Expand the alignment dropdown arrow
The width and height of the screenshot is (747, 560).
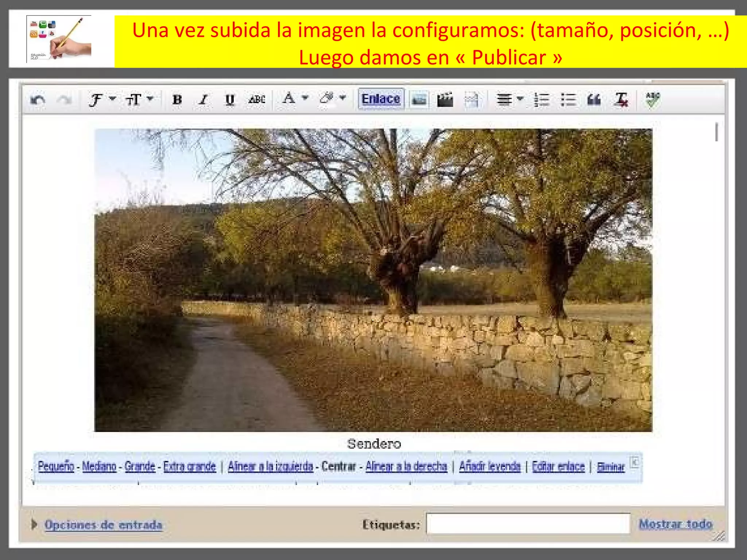click(520, 98)
